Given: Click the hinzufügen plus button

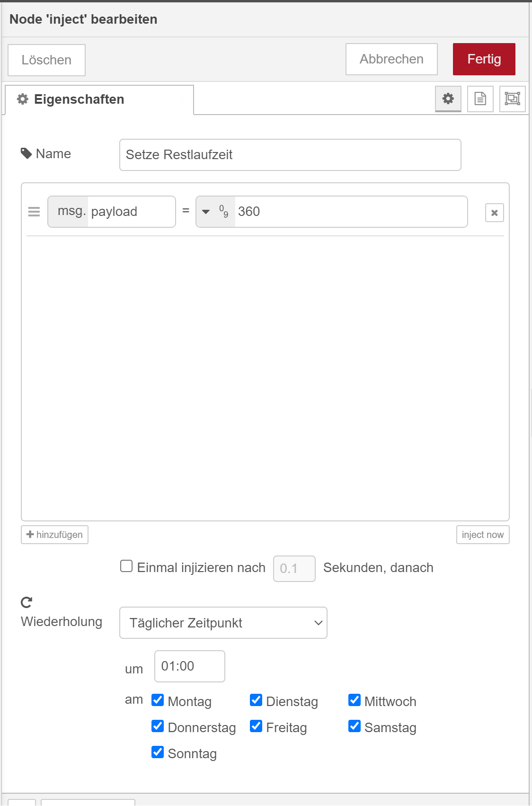Looking at the screenshot, I should pos(54,535).
